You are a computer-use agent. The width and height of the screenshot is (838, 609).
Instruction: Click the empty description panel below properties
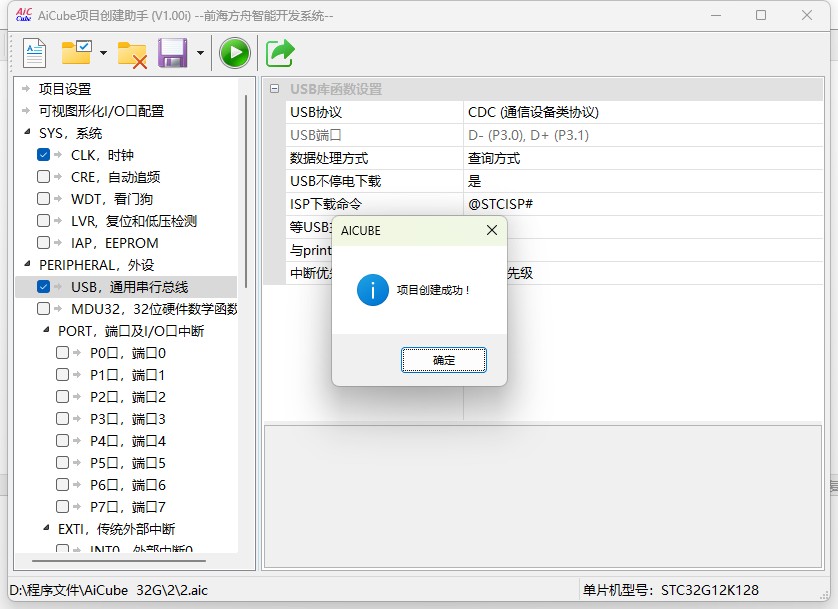pyautogui.click(x=542, y=497)
